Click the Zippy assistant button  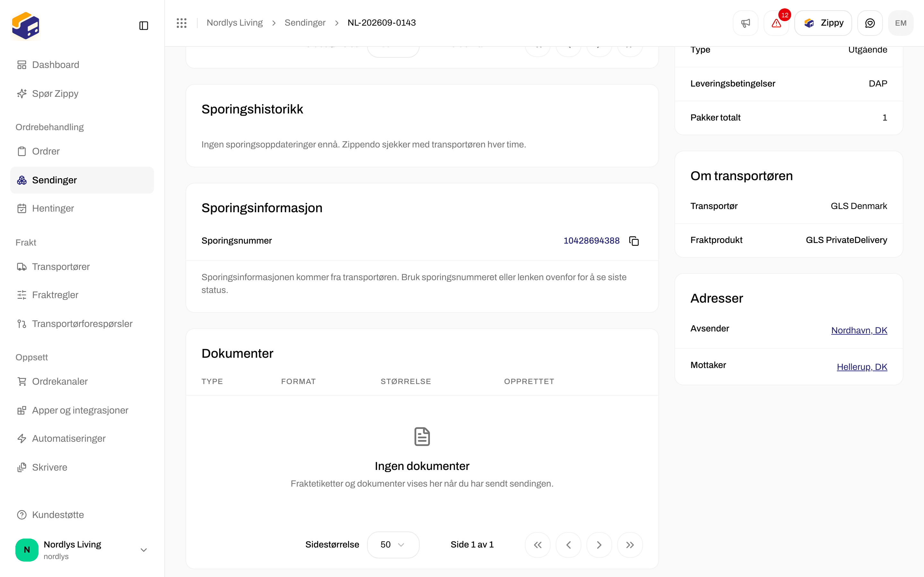point(823,23)
